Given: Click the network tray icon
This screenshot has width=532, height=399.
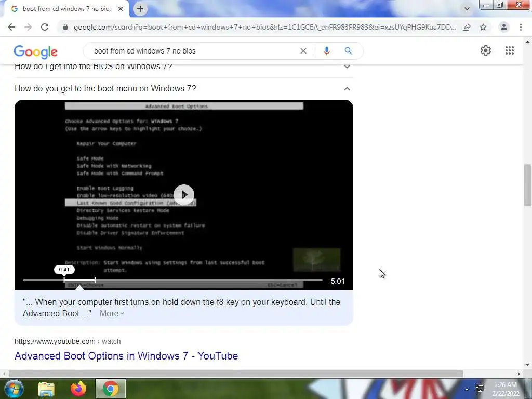Looking at the screenshot, I should tap(480, 389).
